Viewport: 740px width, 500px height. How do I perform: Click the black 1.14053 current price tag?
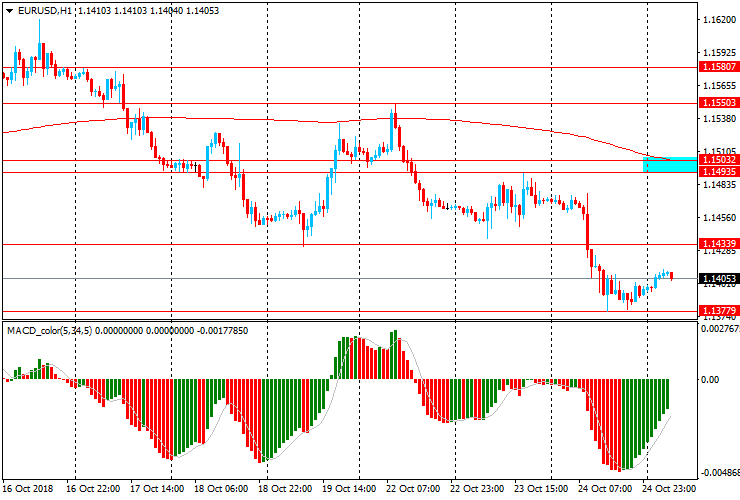[718, 279]
